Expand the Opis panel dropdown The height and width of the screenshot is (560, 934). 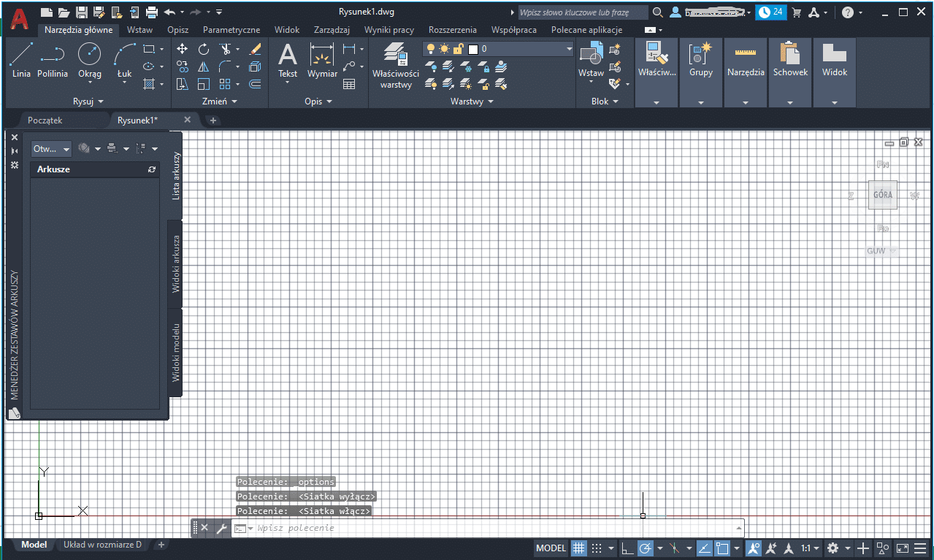coord(318,101)
